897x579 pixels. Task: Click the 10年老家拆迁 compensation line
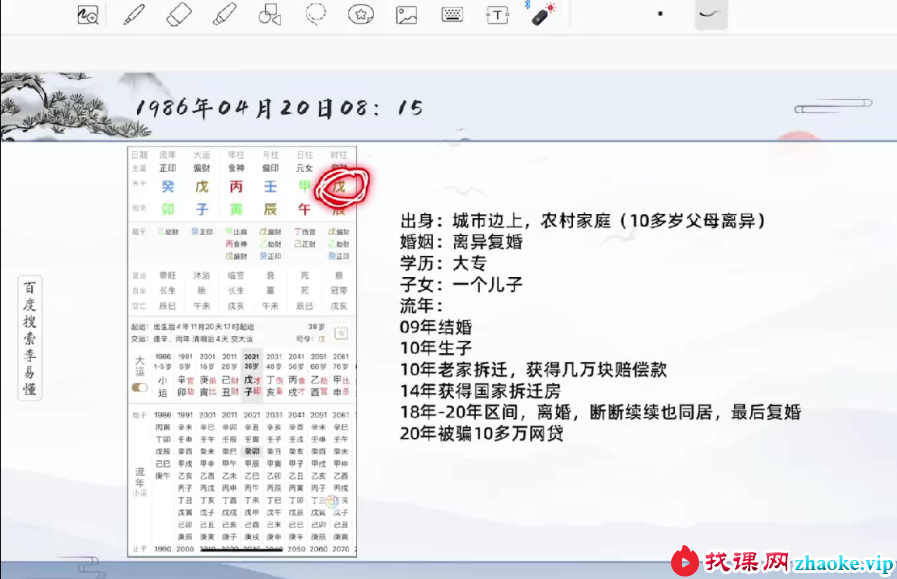(534, 370)
